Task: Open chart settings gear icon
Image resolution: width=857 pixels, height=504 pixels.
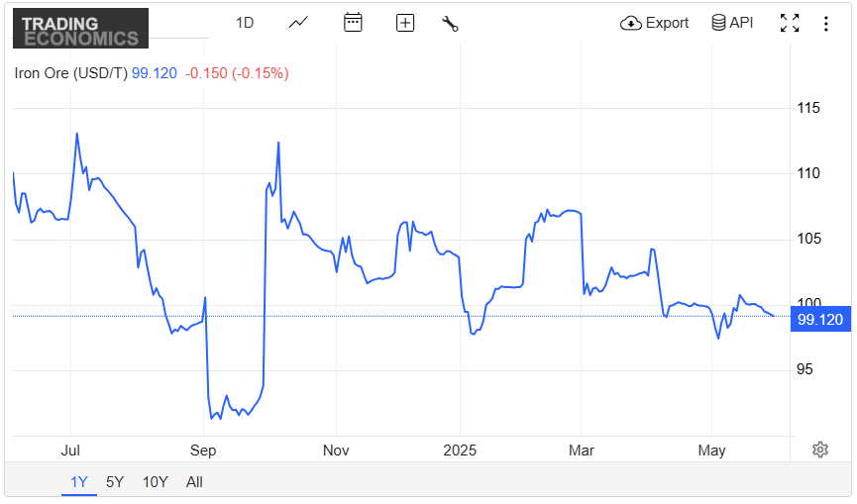Action: (819, 450)
